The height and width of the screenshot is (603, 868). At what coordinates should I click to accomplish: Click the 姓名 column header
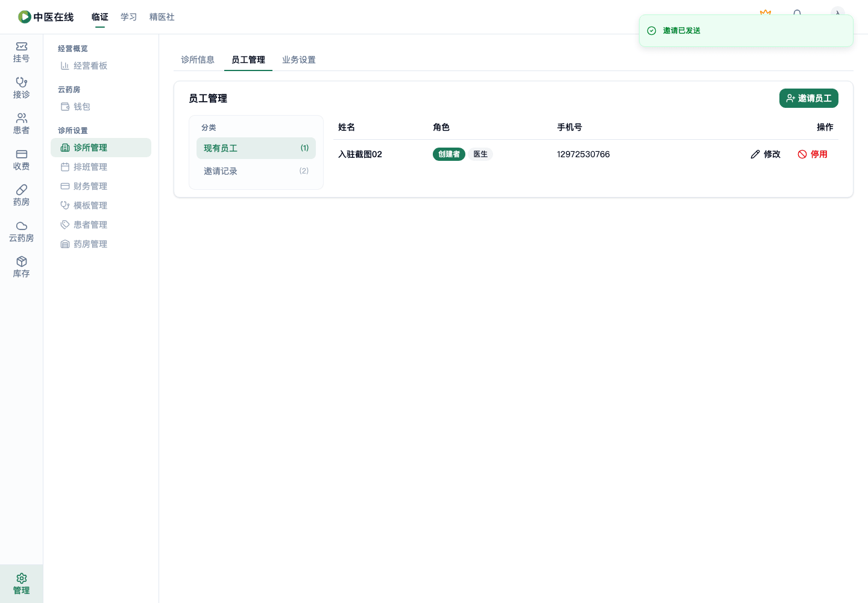347,127
